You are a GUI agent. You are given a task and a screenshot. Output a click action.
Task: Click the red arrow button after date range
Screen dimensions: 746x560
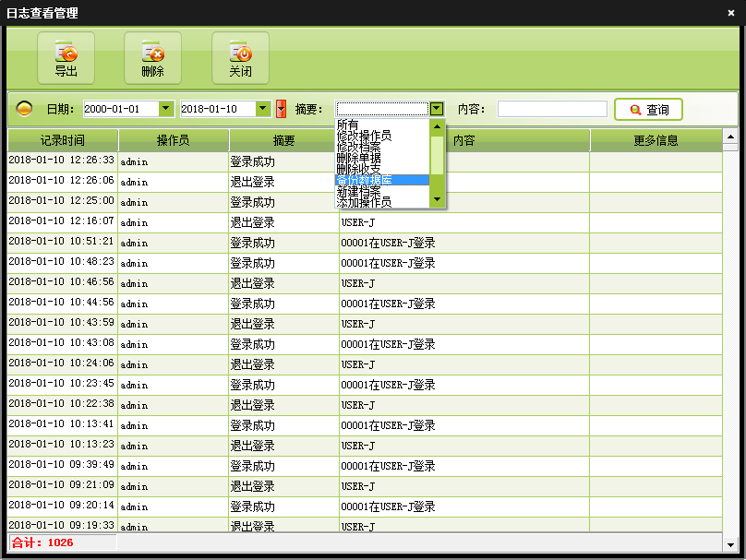click(282, 109)
